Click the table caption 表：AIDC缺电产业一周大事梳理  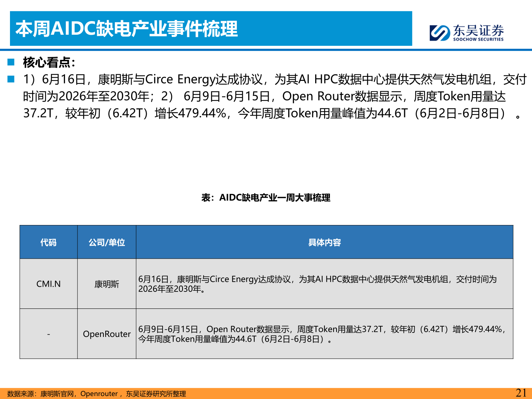tap(266, 198)
